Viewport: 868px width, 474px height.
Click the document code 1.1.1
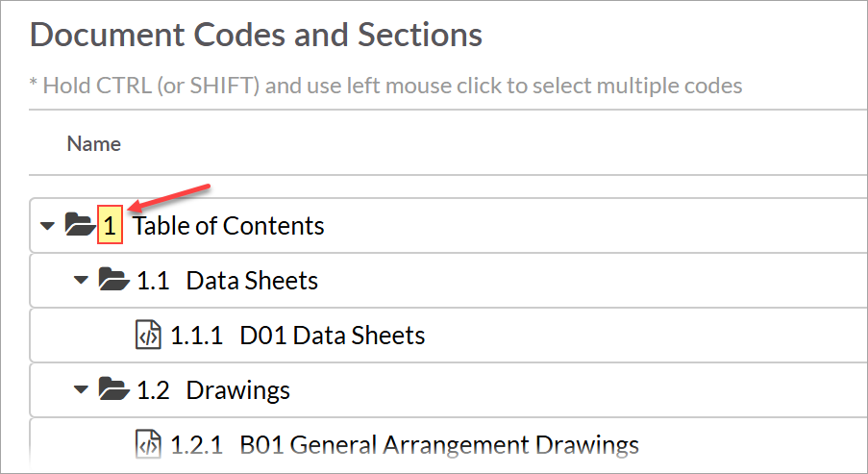click(x=196, y=336)
